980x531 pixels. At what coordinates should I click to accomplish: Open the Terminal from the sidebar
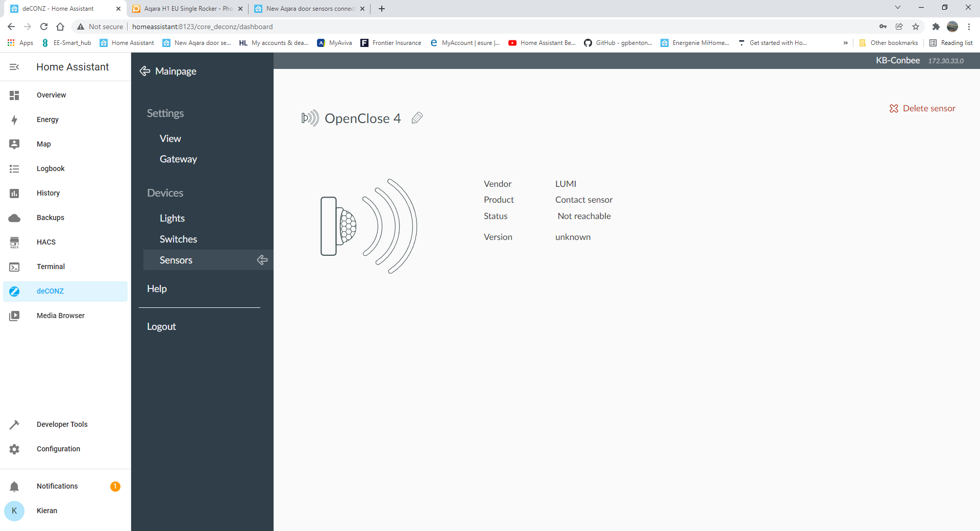(51, 267)
